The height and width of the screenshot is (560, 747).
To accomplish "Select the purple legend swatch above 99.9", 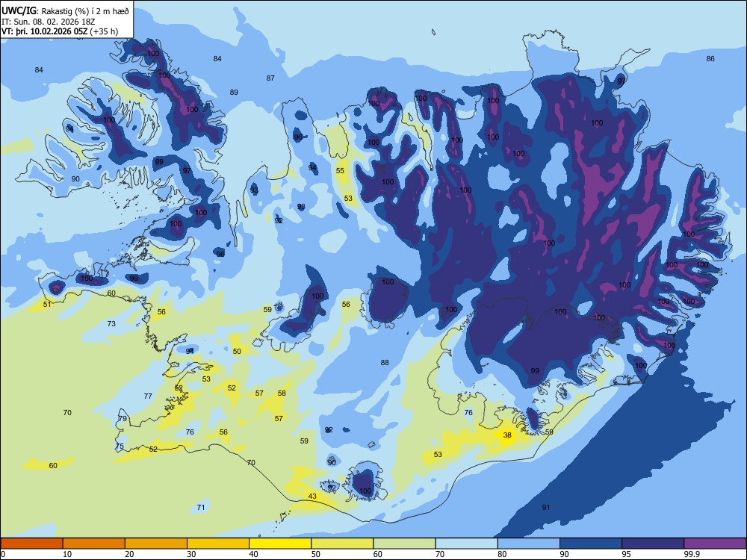I will point(715,544).
